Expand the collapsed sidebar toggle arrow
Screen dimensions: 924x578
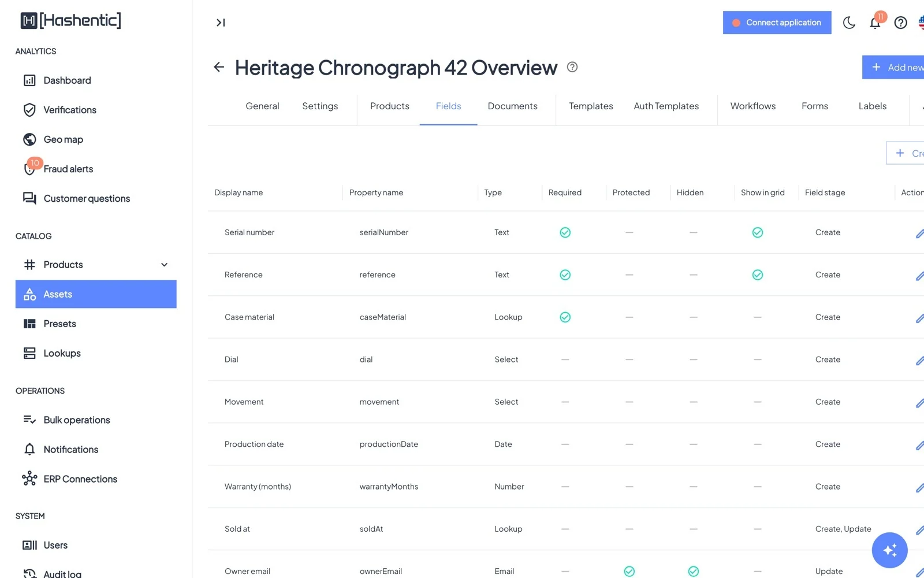221,23
